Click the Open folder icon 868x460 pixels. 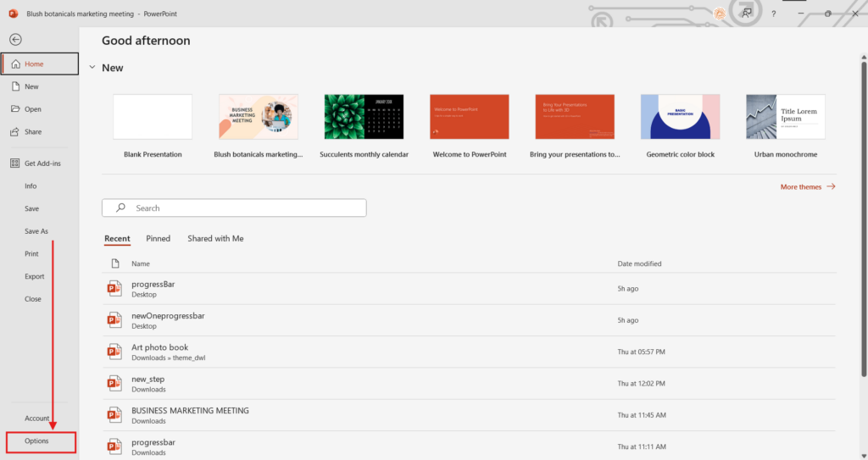pos(15,109)
